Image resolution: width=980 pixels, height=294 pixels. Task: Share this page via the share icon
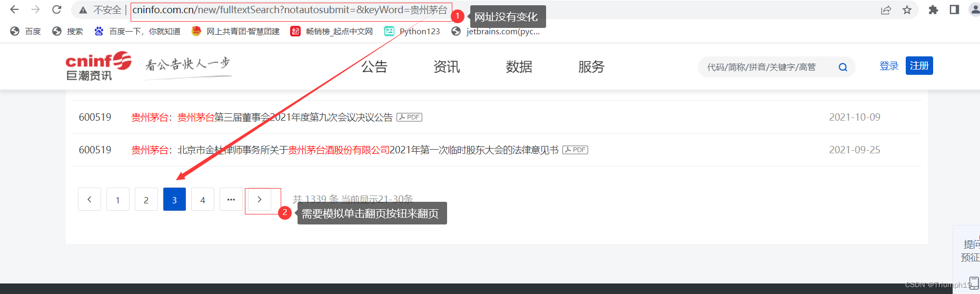(886, 10)
